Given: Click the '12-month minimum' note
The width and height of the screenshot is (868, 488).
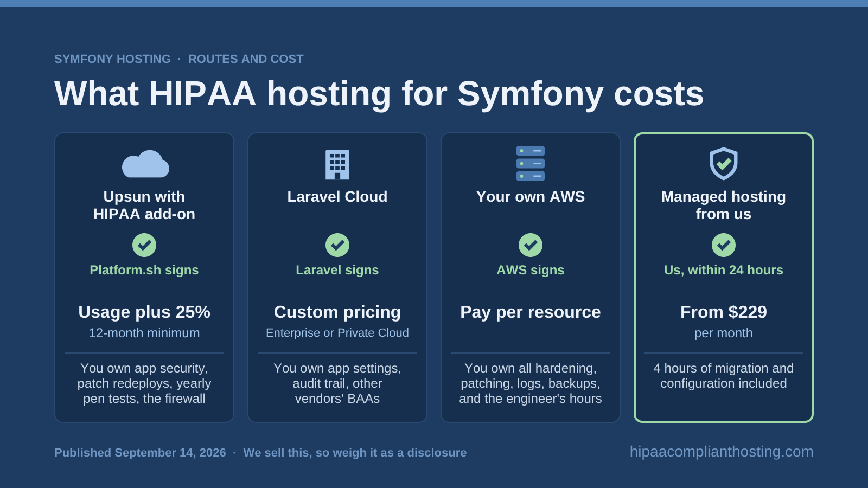Looking at the screenshot, I should pos(144,333).
